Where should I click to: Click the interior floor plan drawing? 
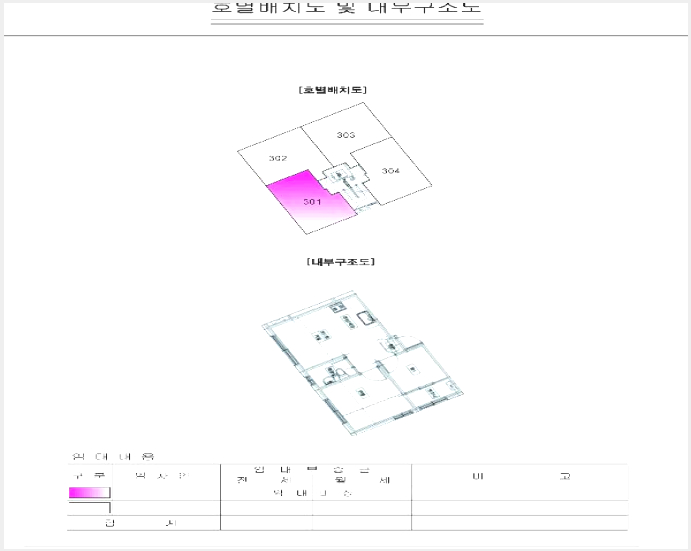pos(362,363)
